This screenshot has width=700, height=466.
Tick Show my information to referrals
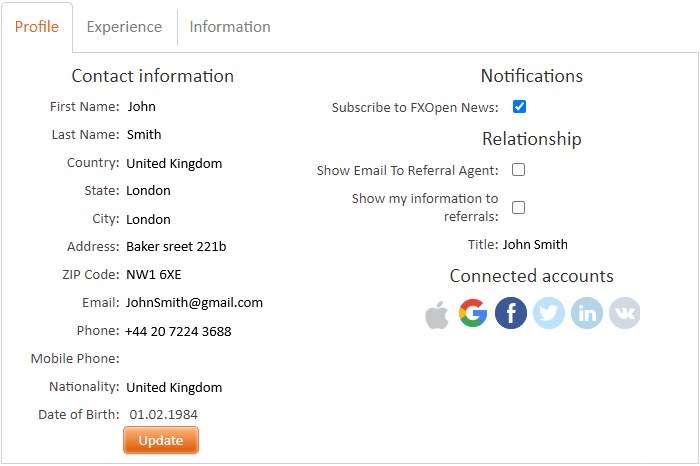518,208
